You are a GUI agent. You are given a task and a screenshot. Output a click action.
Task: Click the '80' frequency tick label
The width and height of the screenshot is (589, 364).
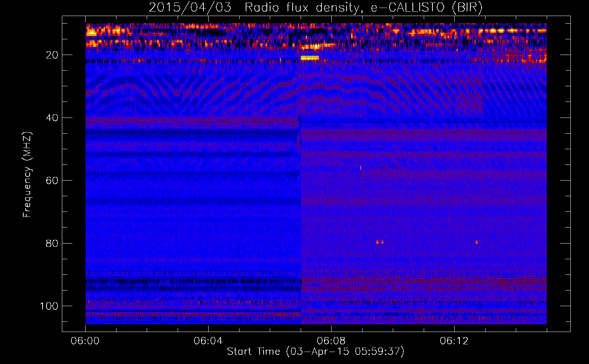(x=52, y=243)
